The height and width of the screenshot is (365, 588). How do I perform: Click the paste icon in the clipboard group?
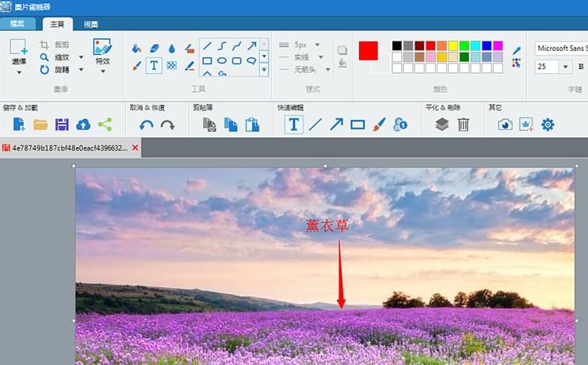pos(252,125)
